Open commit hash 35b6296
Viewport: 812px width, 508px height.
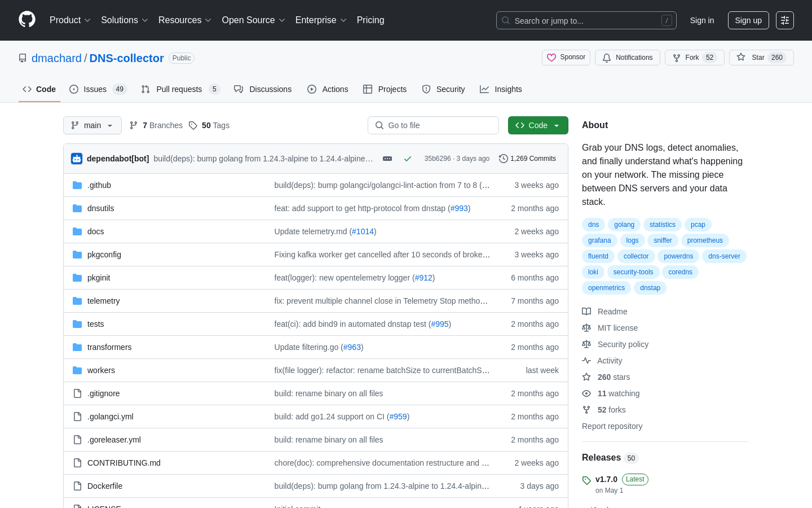[x=438, y=159]
